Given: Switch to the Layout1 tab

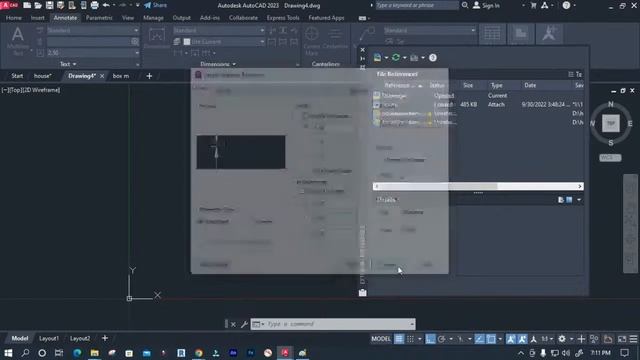Looking at the screenshot, I should coord(49,338).
